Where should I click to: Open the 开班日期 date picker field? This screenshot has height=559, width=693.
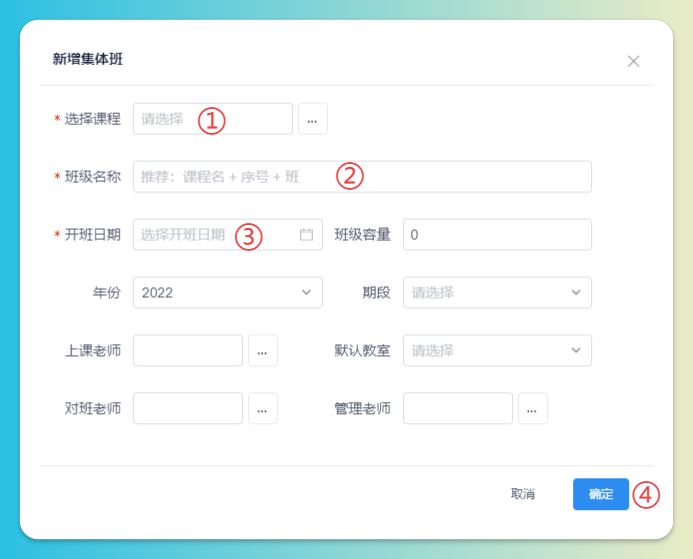[228, 235]
